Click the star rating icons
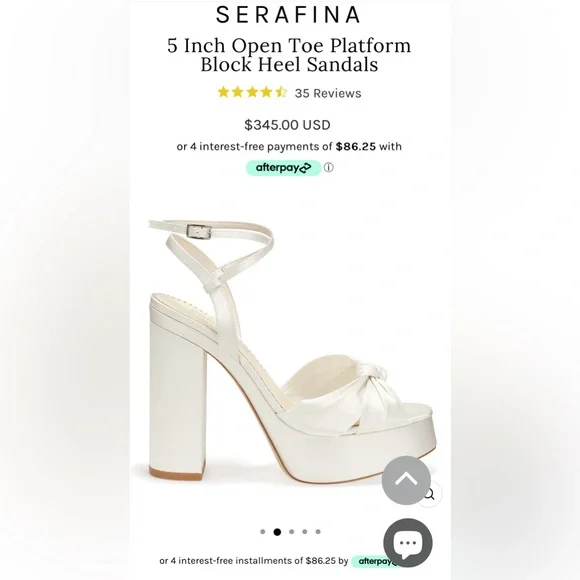580x580 pixels. (252, 92)
